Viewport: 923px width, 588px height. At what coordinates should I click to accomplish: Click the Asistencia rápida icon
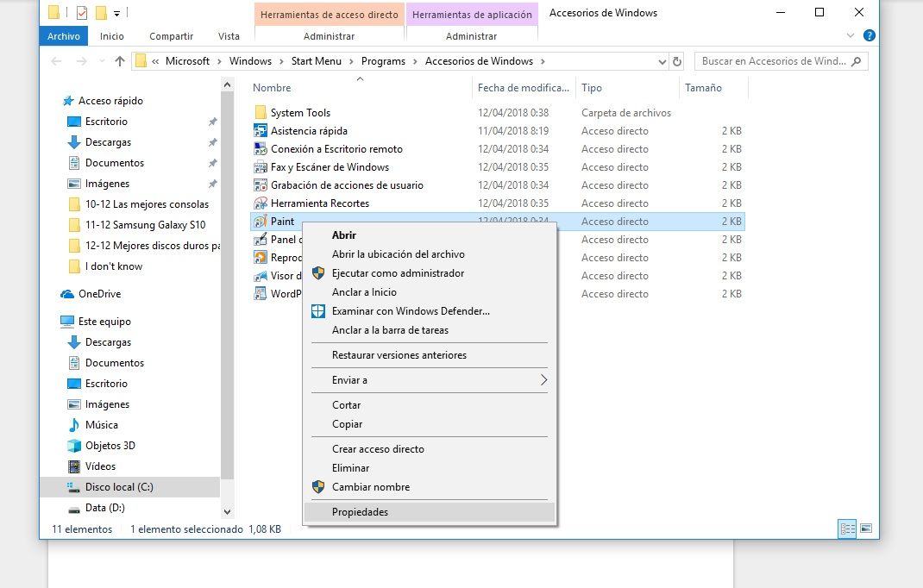pyautogui.click(x=261, y=130)
